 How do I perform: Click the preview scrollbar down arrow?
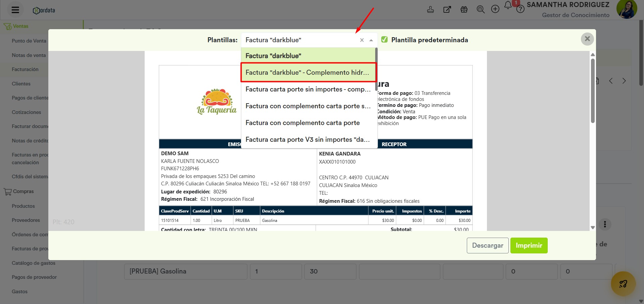click(x=593, y=227)
